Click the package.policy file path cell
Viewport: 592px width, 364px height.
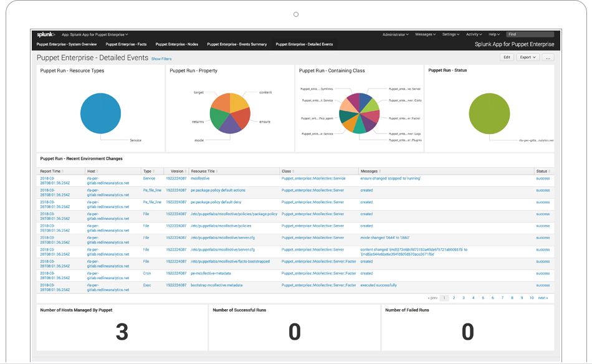click(x=234, y=214)
